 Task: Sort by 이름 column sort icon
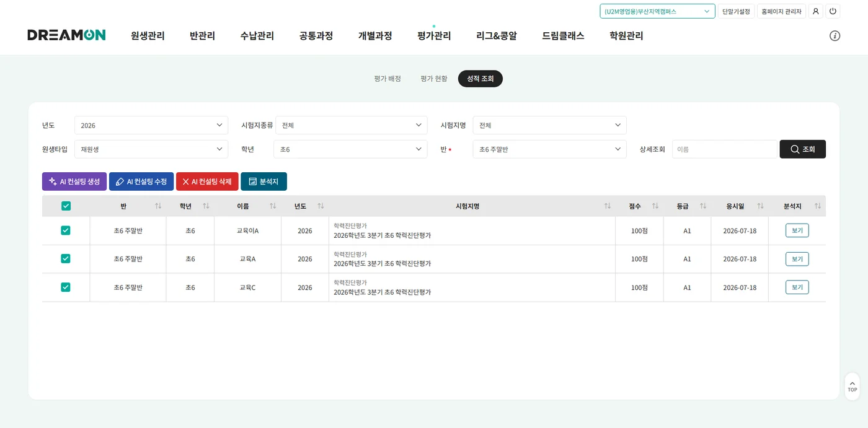[273, 206]
